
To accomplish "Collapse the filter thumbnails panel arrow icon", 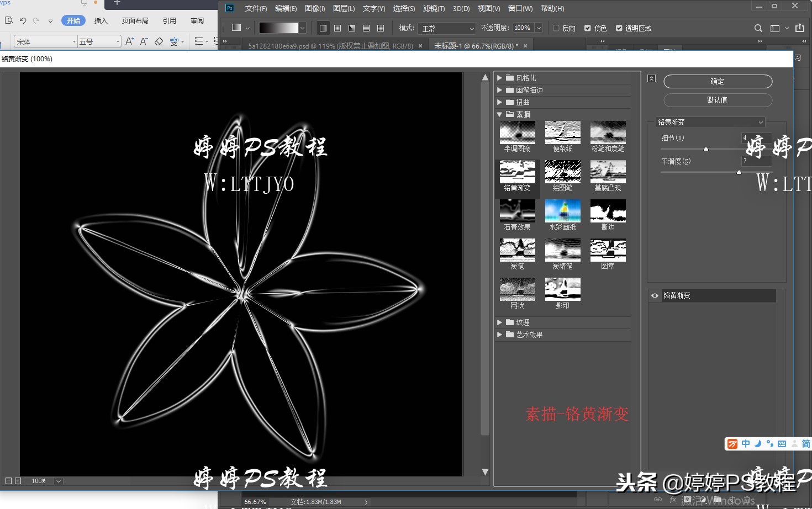I will point(651,79).
